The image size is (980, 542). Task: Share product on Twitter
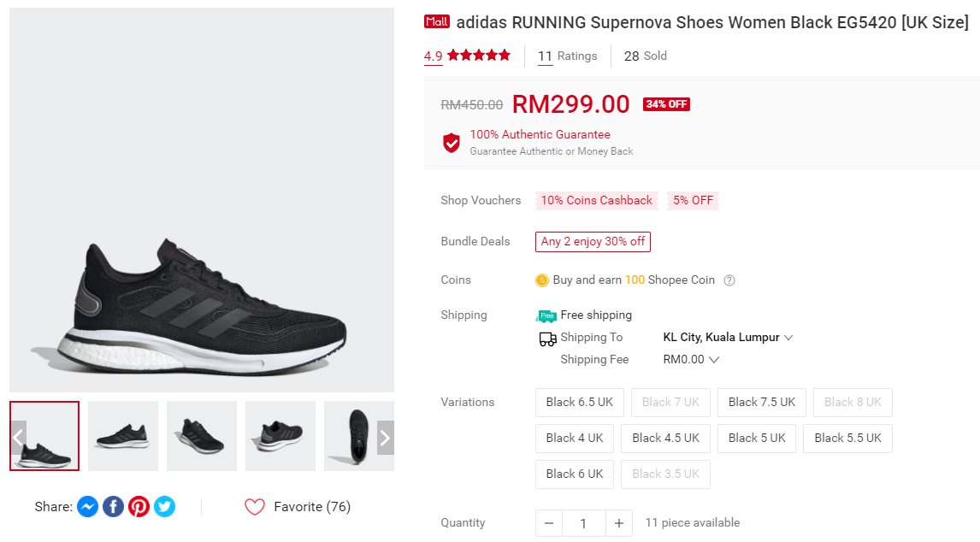[x=164, y=507]
